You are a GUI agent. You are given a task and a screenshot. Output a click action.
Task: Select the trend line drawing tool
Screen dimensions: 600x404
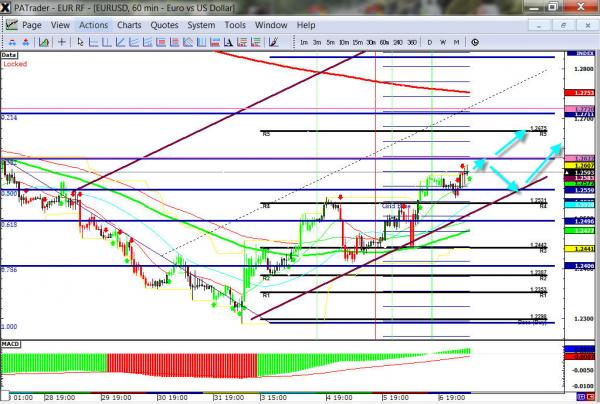point(120,42)
